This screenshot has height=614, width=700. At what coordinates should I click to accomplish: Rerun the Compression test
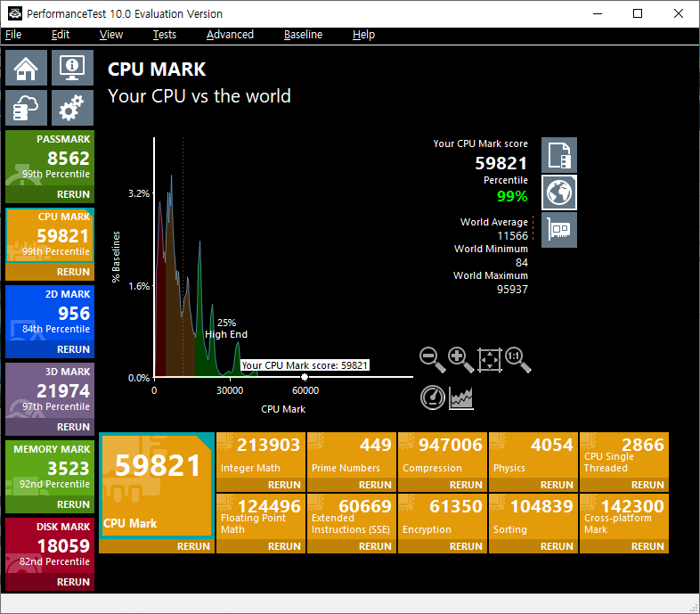pos(466,485)
